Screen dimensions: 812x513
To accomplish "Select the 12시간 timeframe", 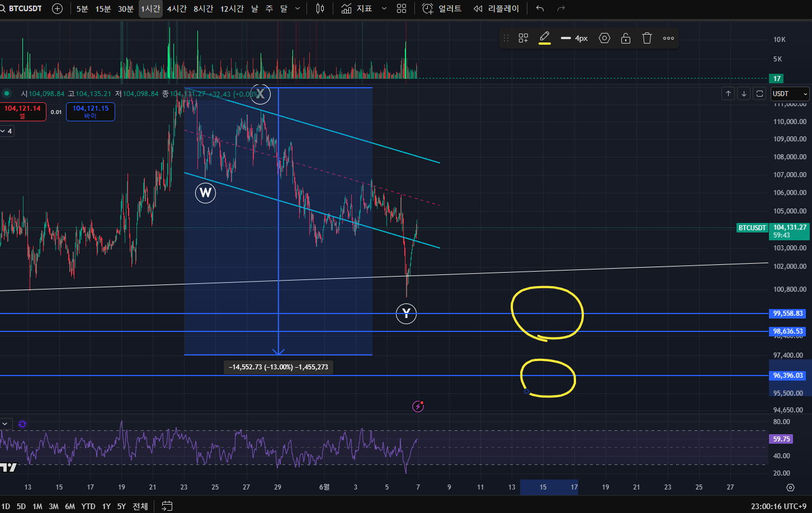I will tap(232, 8).
